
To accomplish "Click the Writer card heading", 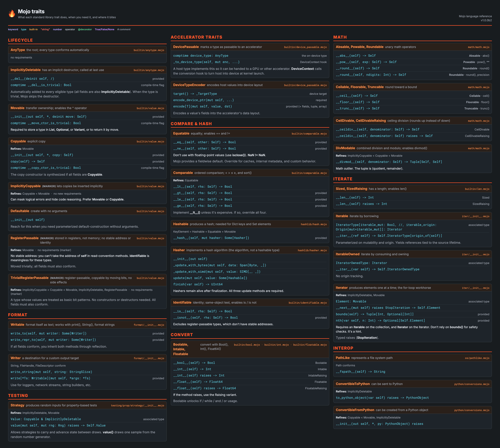I will [16, 358].
